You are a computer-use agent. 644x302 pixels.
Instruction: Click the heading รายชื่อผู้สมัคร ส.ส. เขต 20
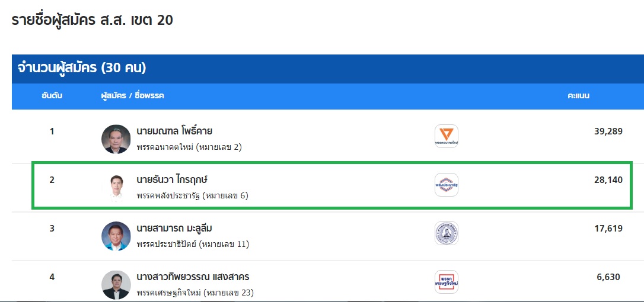pos(93,20)
